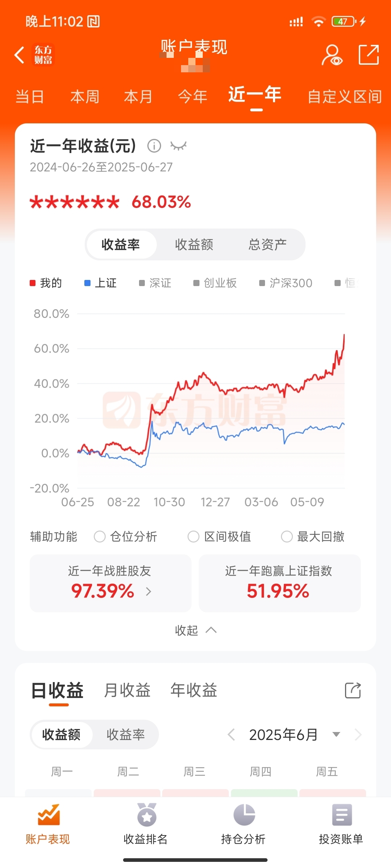Open the info icon beside 近一年收益
Screen dimensions: 391x868
tap(154, 146)
